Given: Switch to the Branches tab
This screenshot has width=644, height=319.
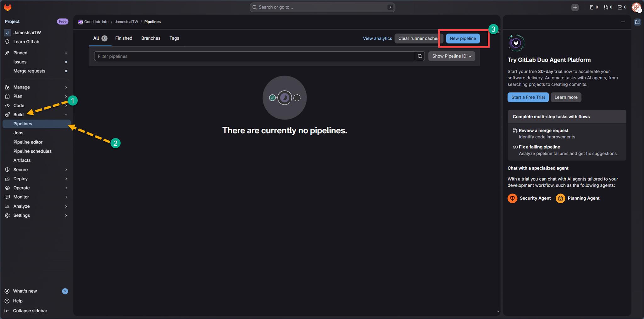Looking at the screenshot, I should coord(151,38).
